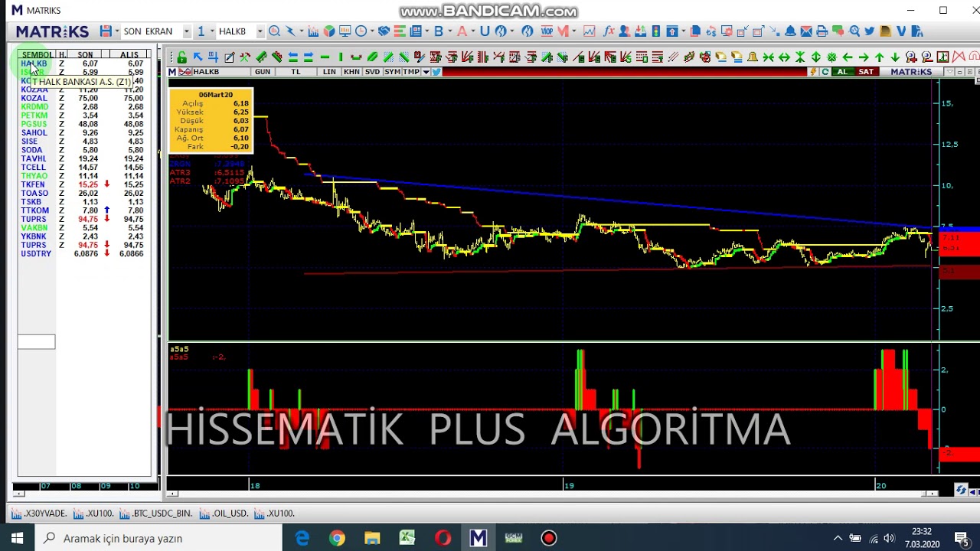Click the fx formula icon
Screen dimensions: 980x551
tap(609, 31)
